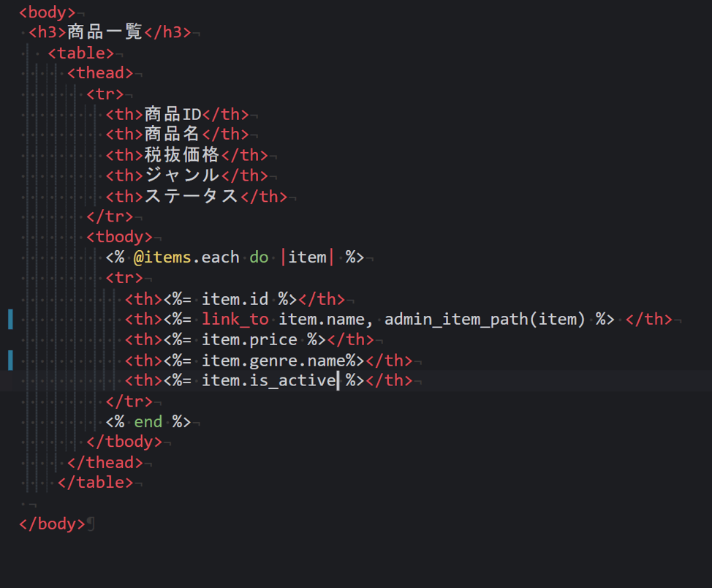The image size is (712, 588).
Task: Click admin_item_path(item) text
Action: tap(485, 320)
